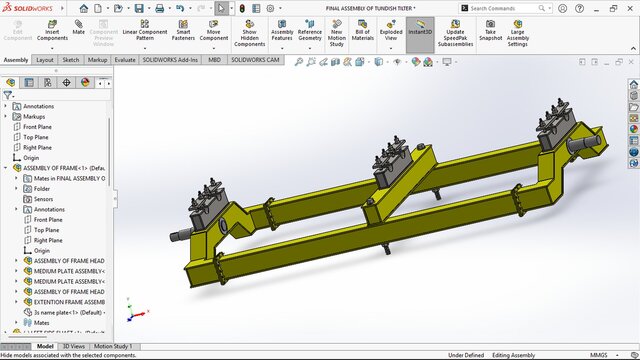Switch to the Layout tab
This screenshot has width=640, height=360.
click(x=44, y=60)
